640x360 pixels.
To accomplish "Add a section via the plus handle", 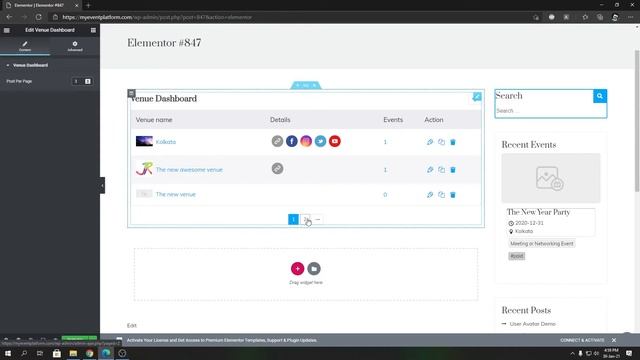I will click(298, 85).
